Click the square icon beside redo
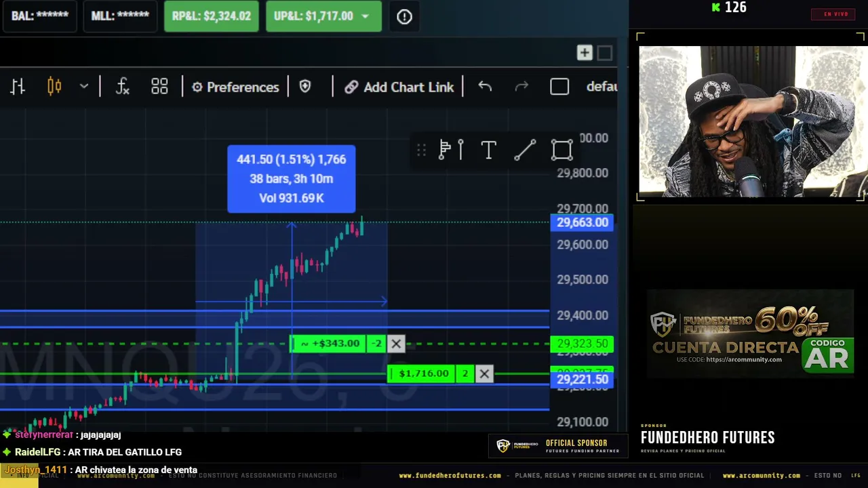The width and height of the screenshot is (868, 488). point(559,87)
